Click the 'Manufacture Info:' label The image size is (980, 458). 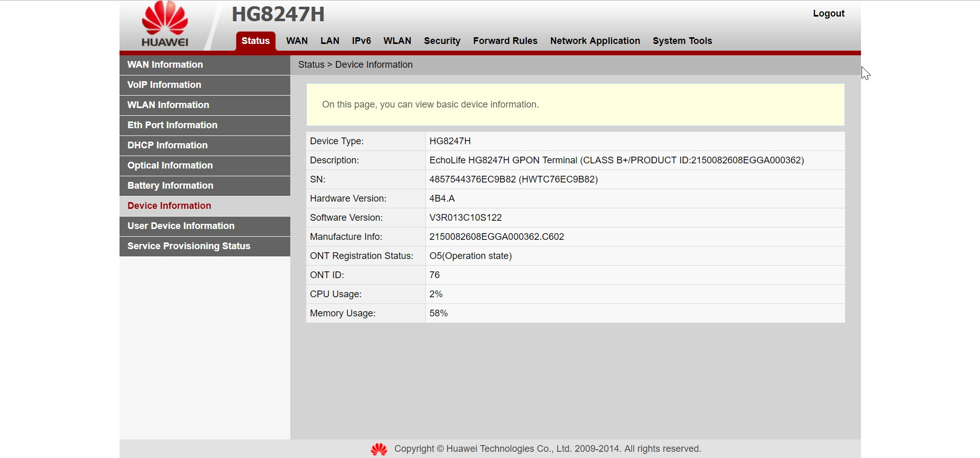[346, 237]
